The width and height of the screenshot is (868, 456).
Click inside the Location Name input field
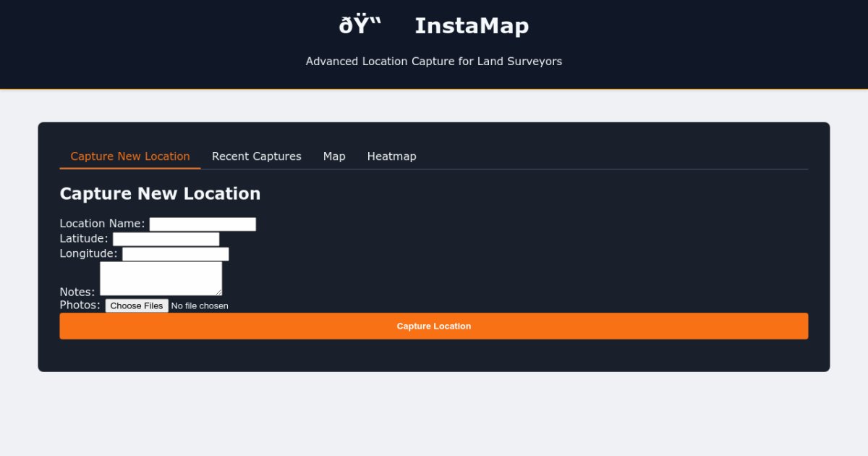(203, 224)
